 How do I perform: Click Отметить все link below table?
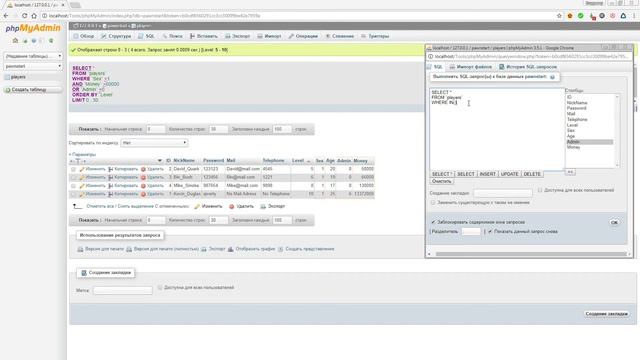[x=100, y=206]
